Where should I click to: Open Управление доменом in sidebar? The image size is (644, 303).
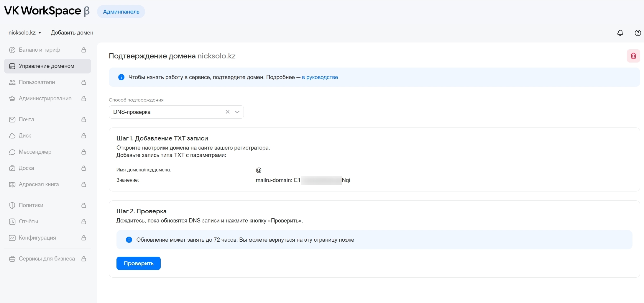click(x=47, y=66)
